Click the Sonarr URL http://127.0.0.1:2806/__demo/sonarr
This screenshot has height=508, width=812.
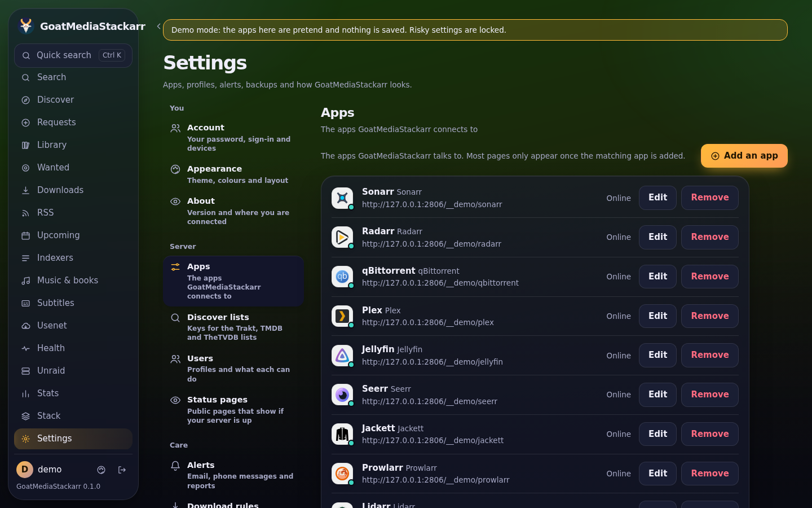(432, 204)
